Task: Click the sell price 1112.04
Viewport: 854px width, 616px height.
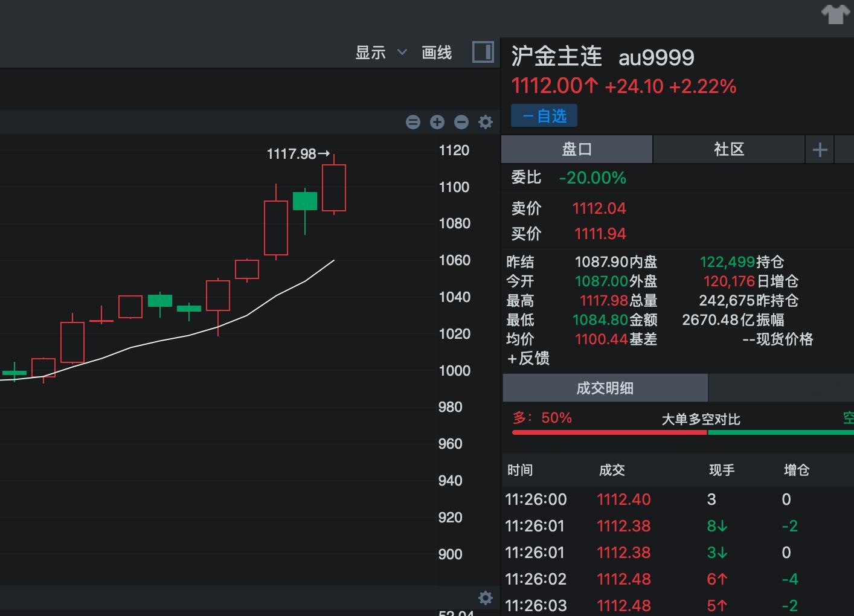Action: click(x=599, y=208)
